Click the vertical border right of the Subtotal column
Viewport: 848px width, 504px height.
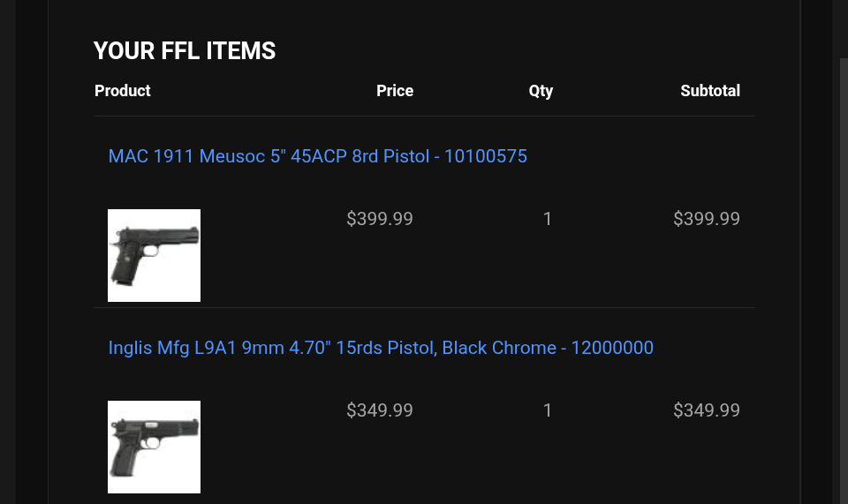800,265
